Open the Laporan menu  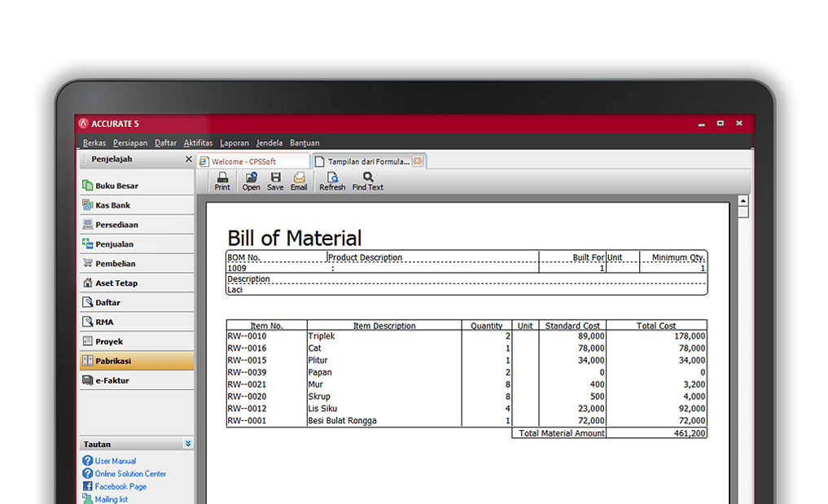coord(234,143)
